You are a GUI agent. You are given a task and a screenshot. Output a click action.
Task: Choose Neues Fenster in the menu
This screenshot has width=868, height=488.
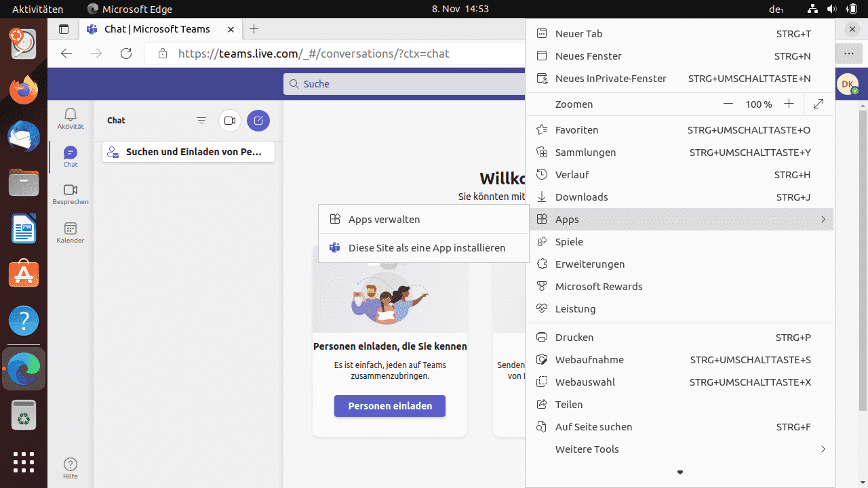[x=679, y=56]
